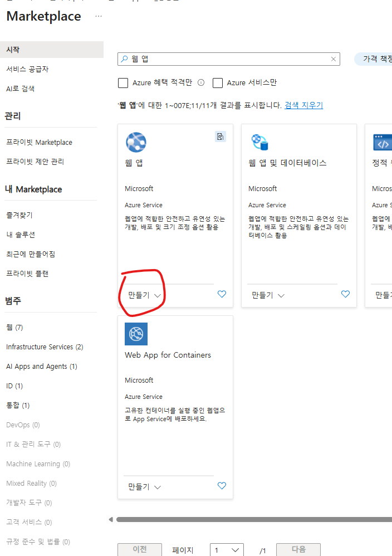392x556 pixels.
Task: Expand 만들기 dropdown on 웹 앱 card
Action: point(144,295)
